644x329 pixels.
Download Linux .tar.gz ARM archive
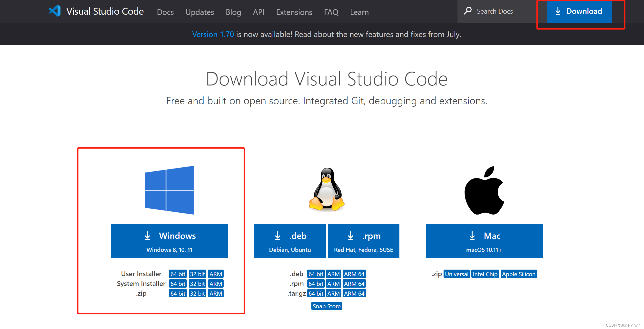click(x=334, y=293)
